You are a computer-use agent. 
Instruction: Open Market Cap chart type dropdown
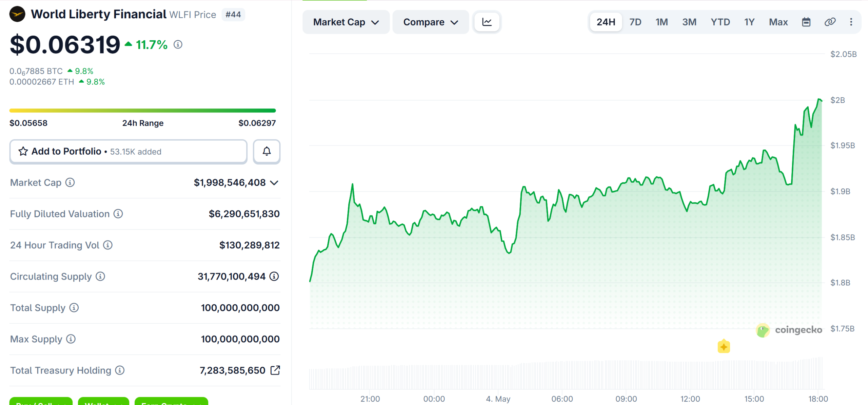346,22
